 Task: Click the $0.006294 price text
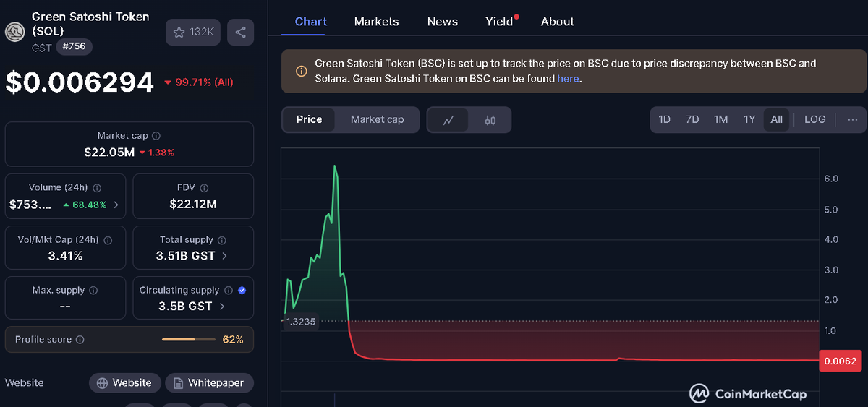pyautogui.click(x=80, y=82)
